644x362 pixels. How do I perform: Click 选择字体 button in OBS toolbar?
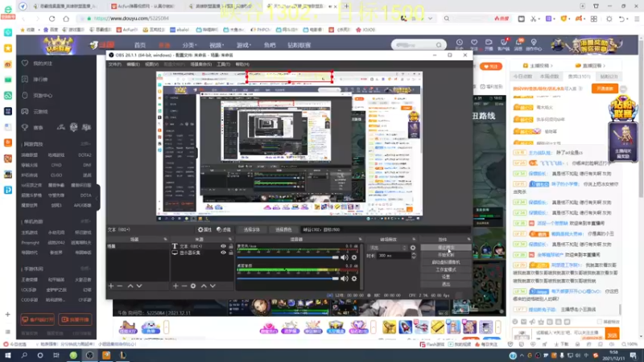[252, 230]
